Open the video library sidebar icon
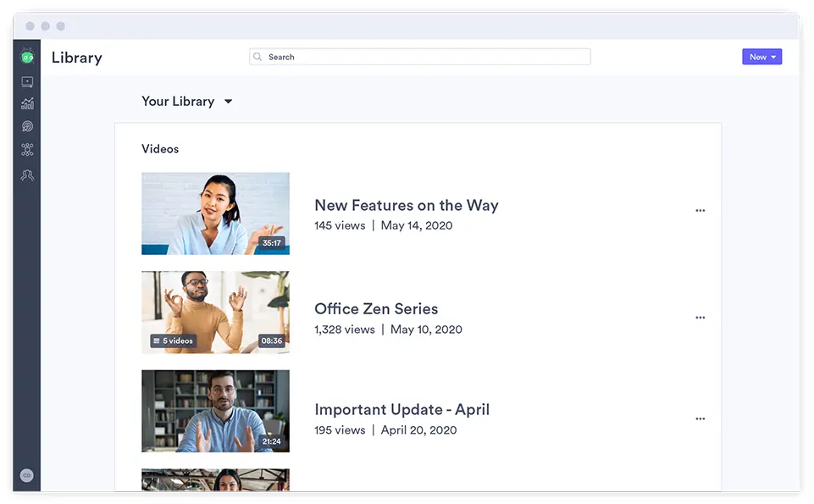 click(27, 82)
